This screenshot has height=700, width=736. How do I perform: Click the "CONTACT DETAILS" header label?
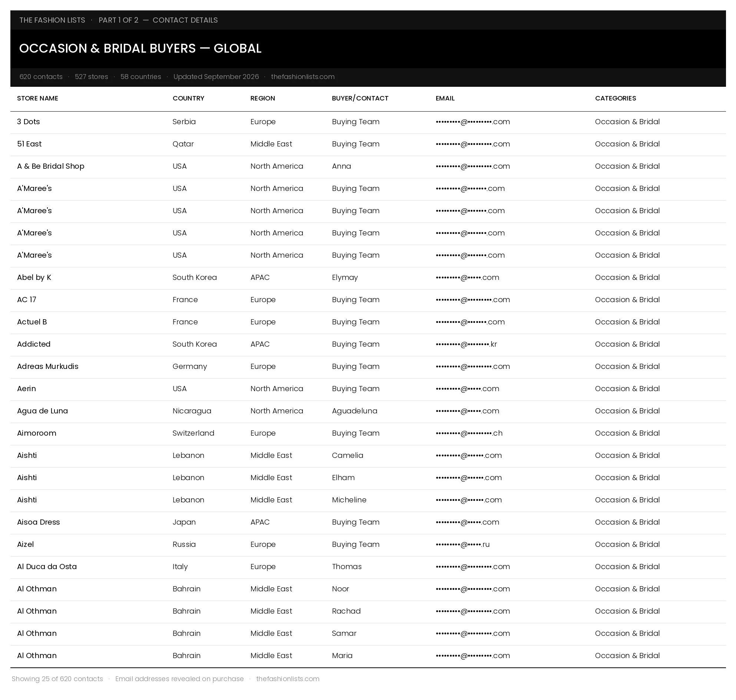[x=185, y=20]
